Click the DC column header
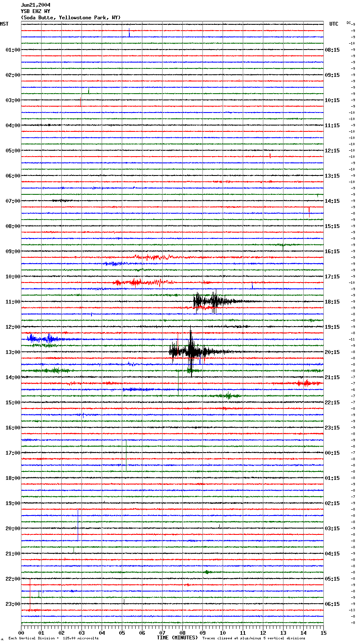357x644 pixels. 349,23
